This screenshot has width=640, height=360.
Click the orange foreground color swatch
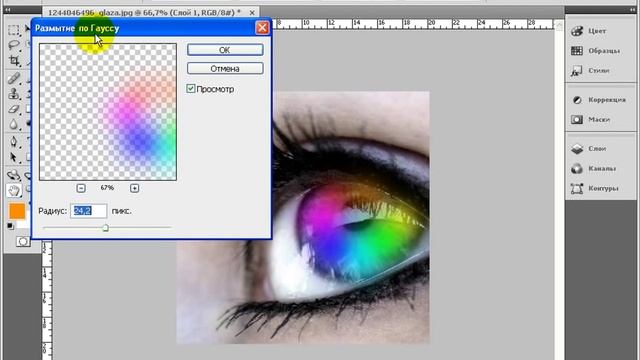(17, 211)
